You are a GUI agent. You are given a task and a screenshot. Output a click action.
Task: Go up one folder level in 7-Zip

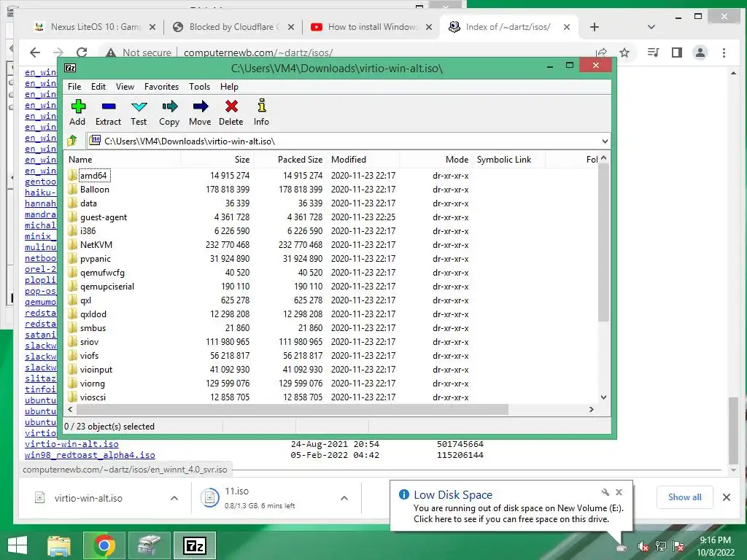72,141
